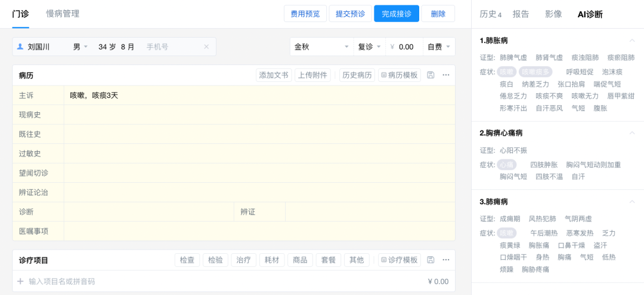Open the gender dropdown showing 男
Screen dimensions: 644x295
pos(80,47)
